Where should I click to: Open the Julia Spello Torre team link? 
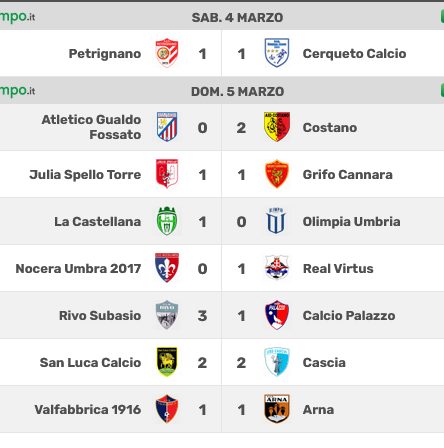85,174
